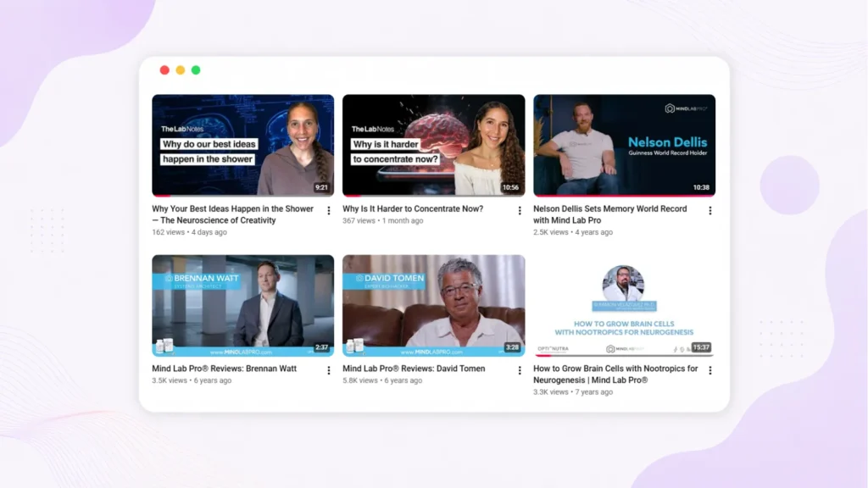Click the green maximize window dot
This screenshot has height=488, width=868.
(x=196, y=70)
